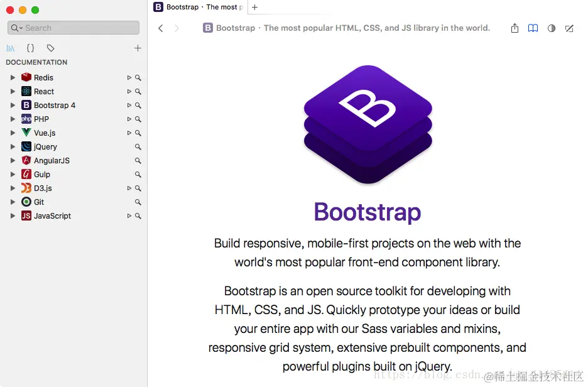Open PHP docset page arrow
The height and width of the screenshot is (387, 588).
129,119
